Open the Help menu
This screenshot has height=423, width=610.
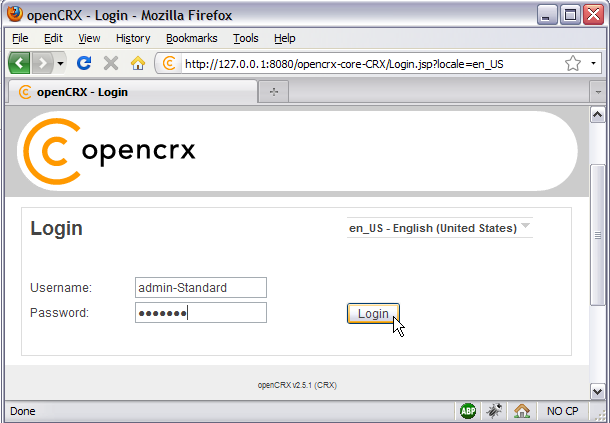tap(284, 38)
